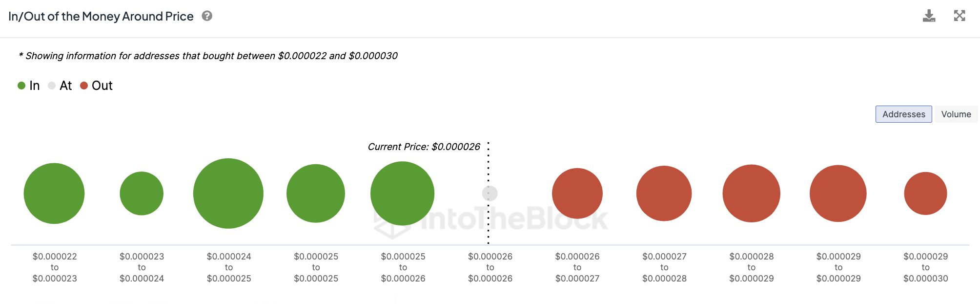The height and width of the screenshot is (304, 980).
Task: Select the green $0.000022 to $0.000023 bubble
Action: [x=54, y=194]
